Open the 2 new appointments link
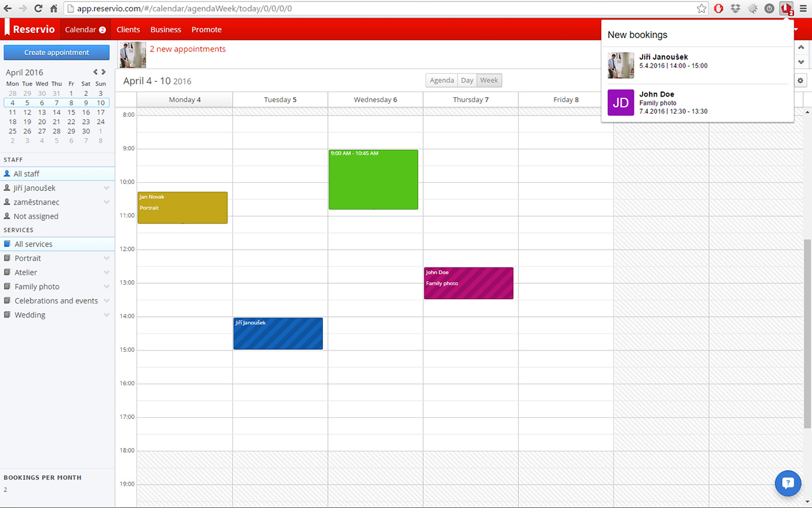 click(x=188, y=48)
